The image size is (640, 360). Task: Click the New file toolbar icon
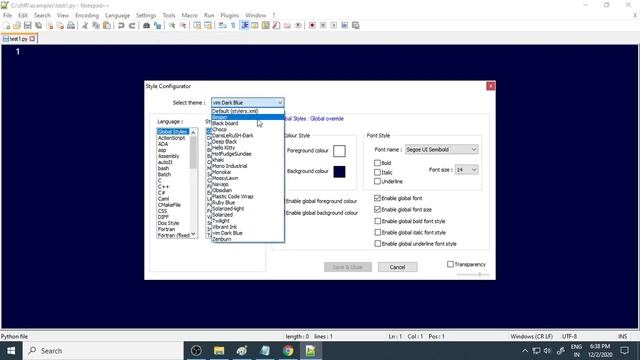pos(7,25)
